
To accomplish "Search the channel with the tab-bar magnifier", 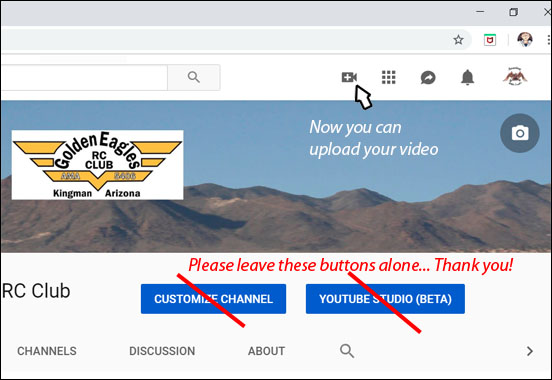I will point(347,351).
